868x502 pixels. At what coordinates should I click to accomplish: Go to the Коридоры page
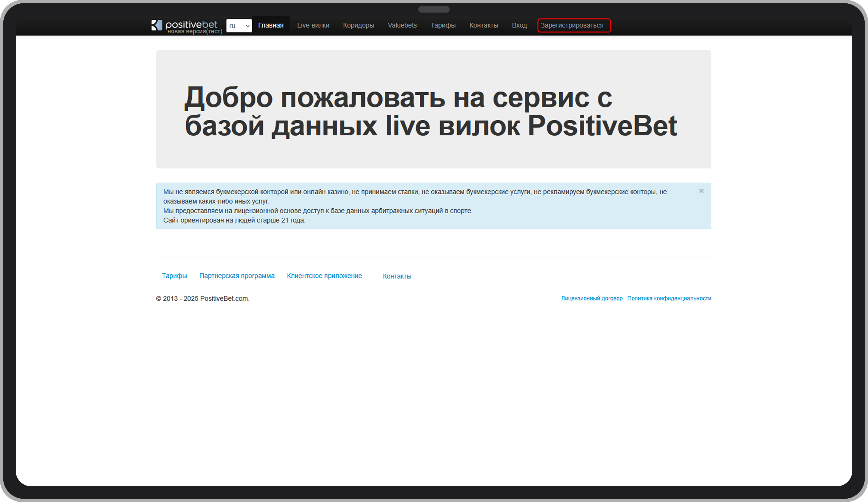tap(358, 25)
